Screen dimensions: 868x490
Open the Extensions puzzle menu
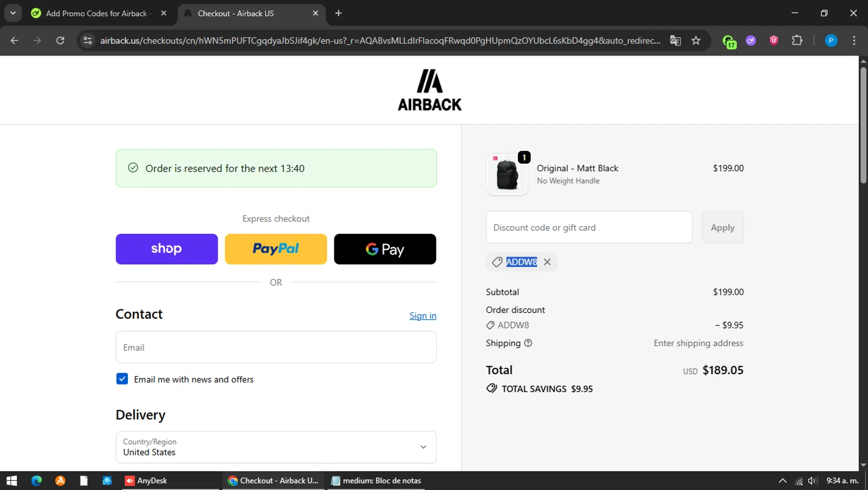tap(797, 40)
